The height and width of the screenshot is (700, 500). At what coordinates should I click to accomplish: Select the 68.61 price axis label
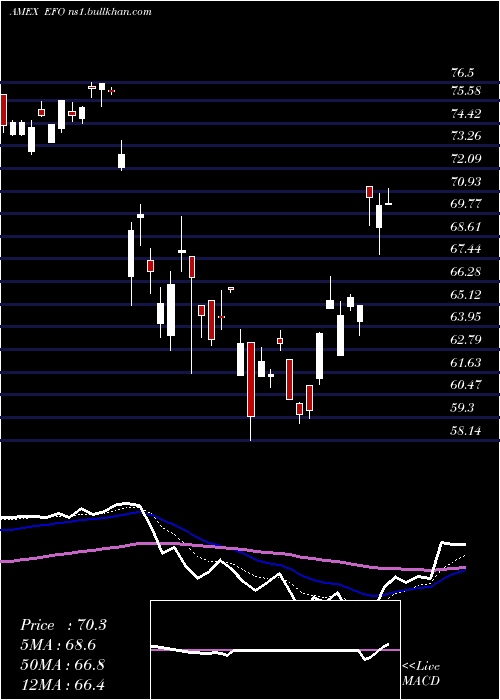click(466, 227)
